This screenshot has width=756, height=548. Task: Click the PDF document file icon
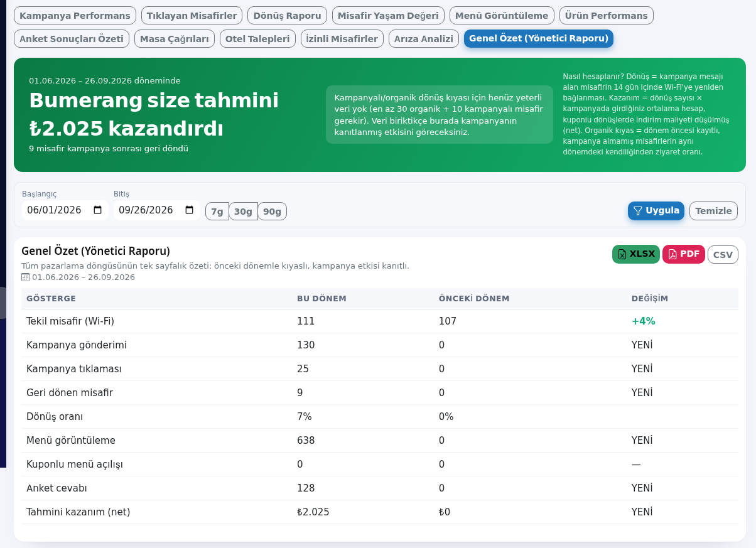coord(672,254)
